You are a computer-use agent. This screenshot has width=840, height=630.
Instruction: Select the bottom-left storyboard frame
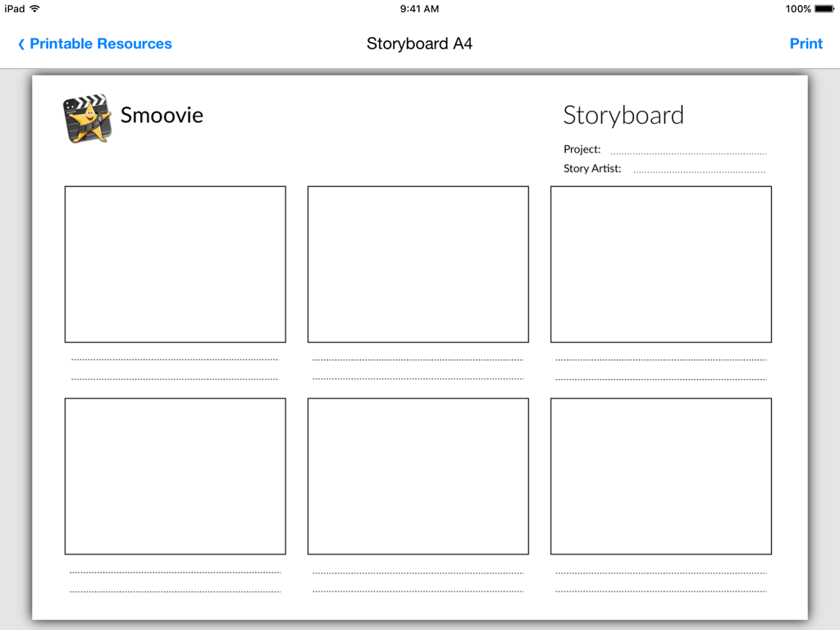[x=175, y=476]
